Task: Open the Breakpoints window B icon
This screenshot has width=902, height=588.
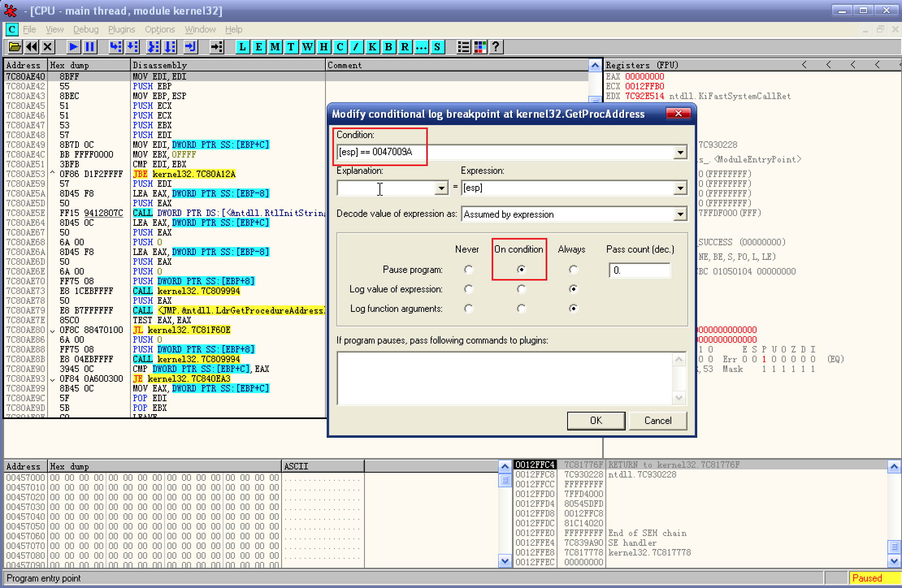Action: point(388,47)
